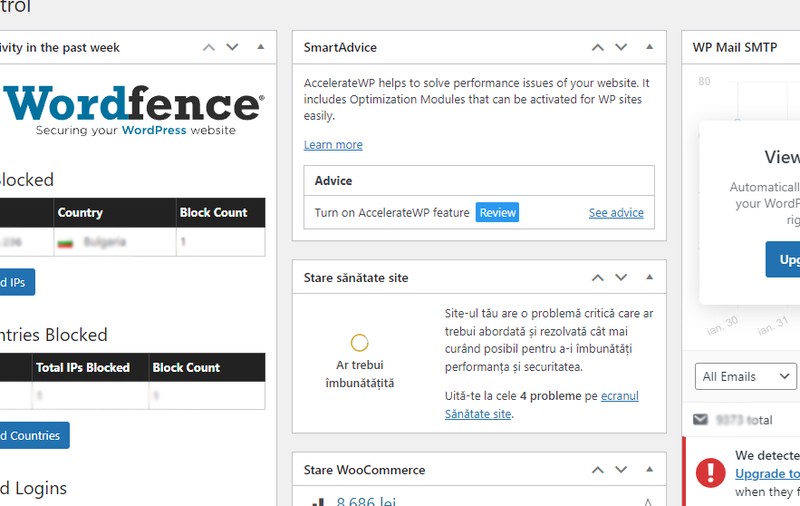Click the Advice table heading
800x506 pixels.
point(333,181)
